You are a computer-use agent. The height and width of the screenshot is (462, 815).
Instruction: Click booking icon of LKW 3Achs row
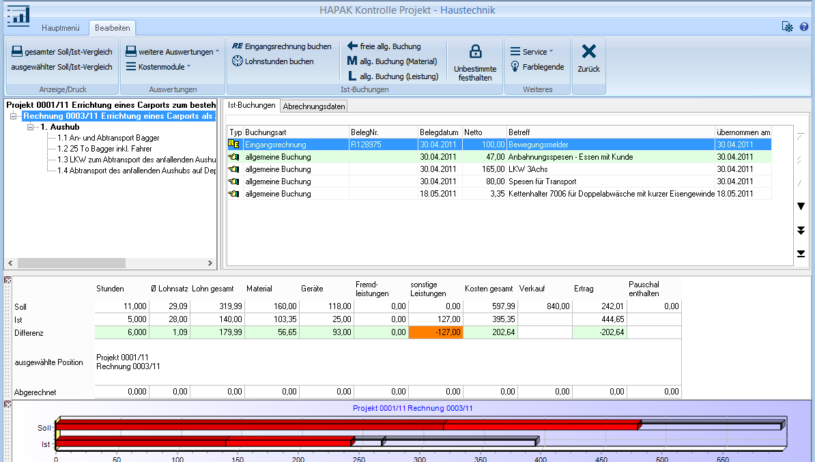click(234, 169)
